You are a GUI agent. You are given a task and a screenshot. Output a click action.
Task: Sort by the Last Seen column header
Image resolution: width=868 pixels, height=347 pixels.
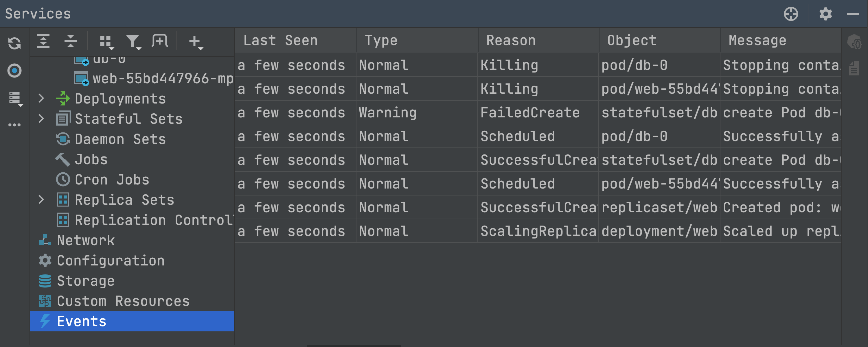[x=280, y=40]
